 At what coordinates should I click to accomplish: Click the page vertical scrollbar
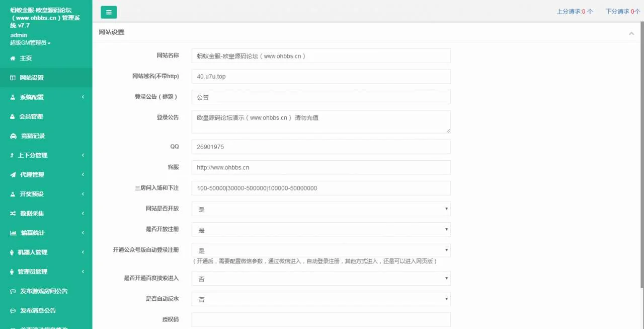click(641, 151)
